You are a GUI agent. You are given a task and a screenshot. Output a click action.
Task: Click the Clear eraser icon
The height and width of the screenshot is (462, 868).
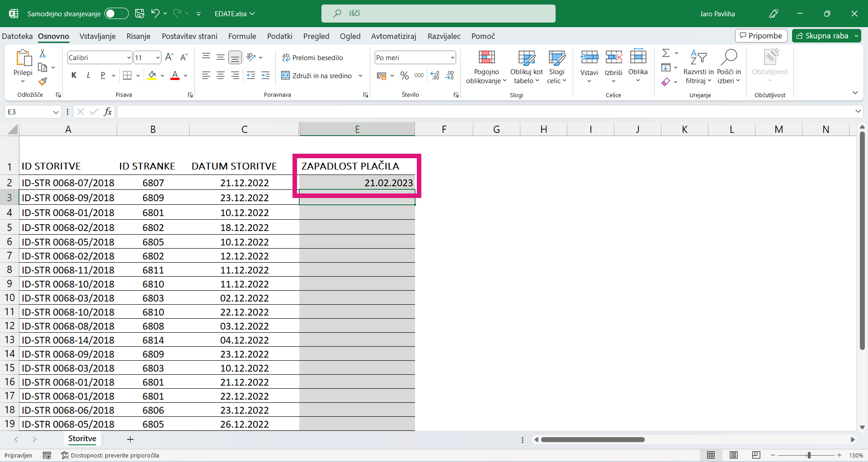[x=666, y=82]
